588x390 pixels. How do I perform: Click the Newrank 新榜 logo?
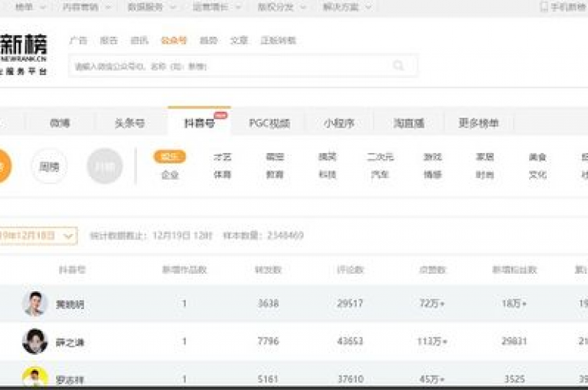click(x=23, y=55)
